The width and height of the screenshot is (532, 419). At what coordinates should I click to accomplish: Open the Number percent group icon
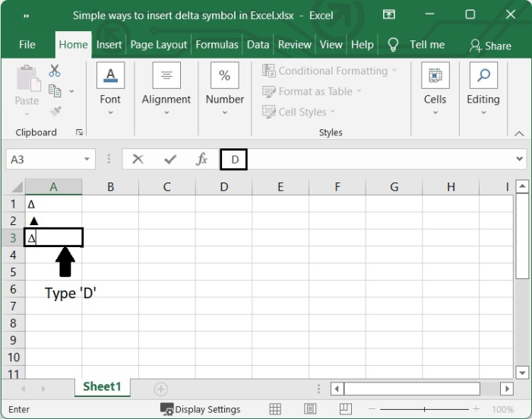(x=225, y=75)
